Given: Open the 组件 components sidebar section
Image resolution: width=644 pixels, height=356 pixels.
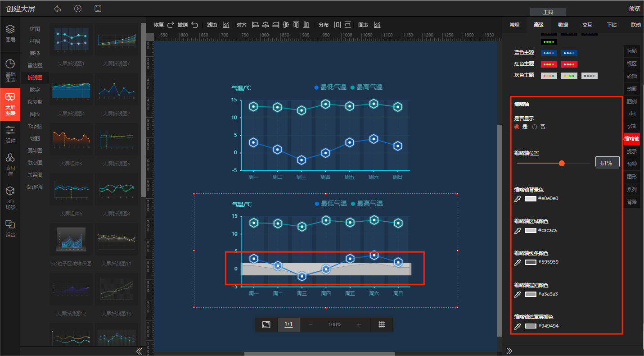Looking at the screenshot, I should tap(10, 134).
